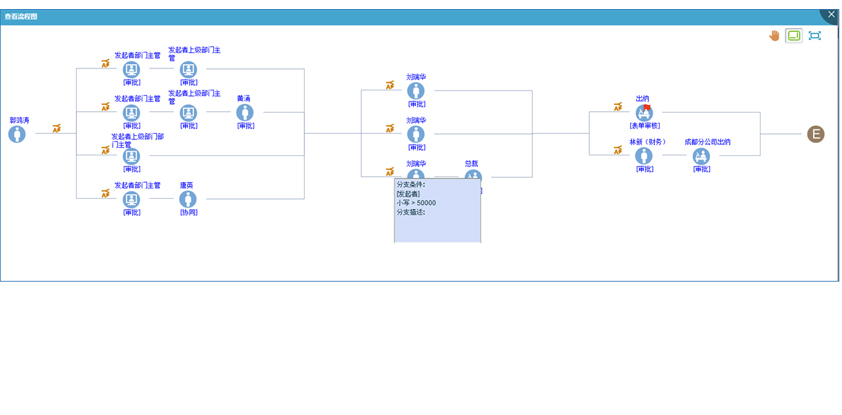Click the [发起者] text in tooltip
This screenshot has height=415, width=842.
(408, 194)
